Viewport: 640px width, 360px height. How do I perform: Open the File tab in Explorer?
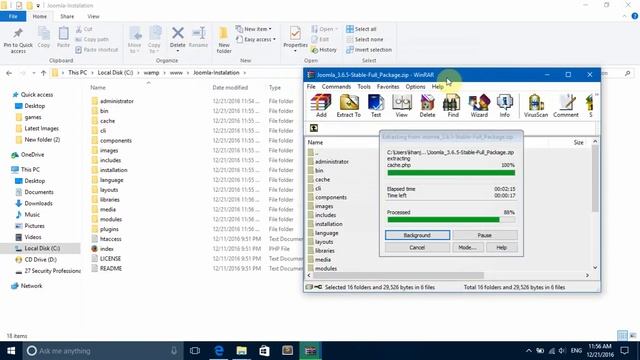click(13, 16)
